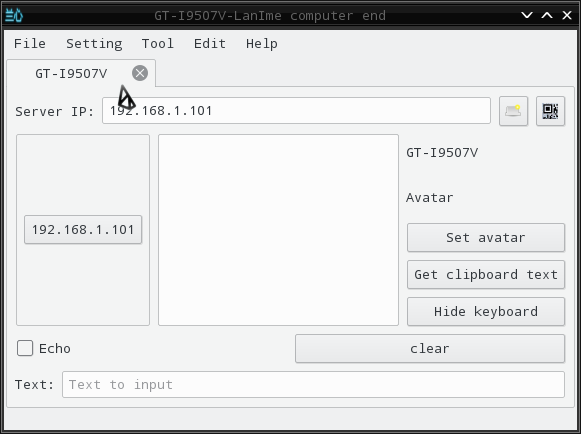581x434 pixels.
Task: Click the Set avatar button
Action: 486,238
